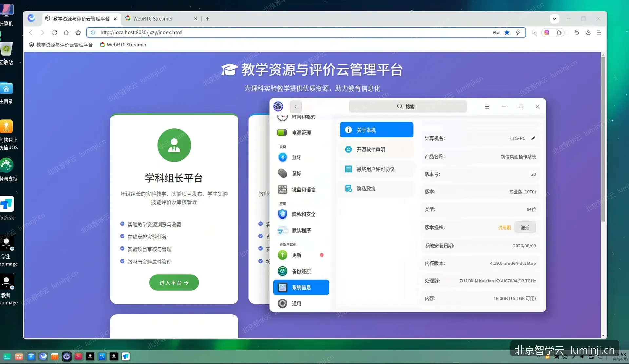
Task: Click the saved passwords key icon
Action: click(x=496, y=32)
